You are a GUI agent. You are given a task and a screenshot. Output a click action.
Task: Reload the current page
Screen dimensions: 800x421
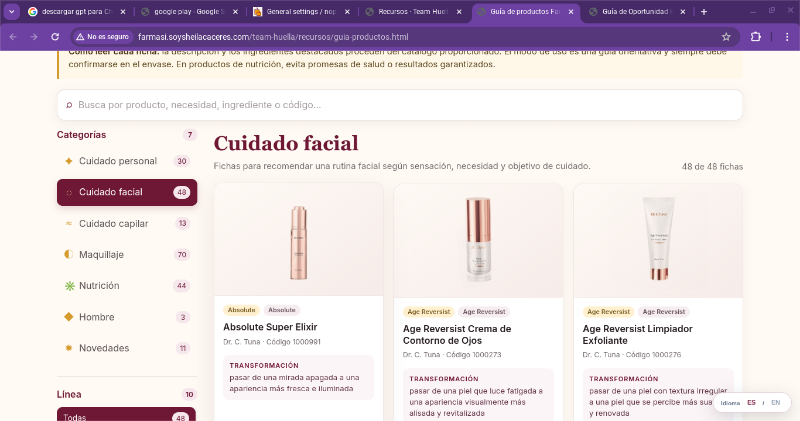(55, 37)
